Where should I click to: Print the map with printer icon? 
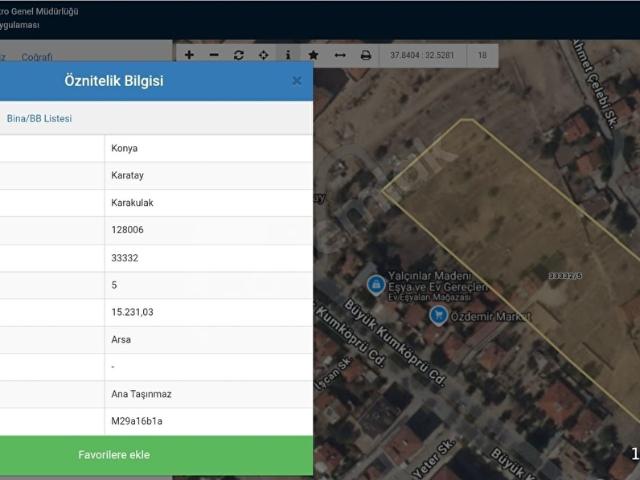click(x=366, y=55)
